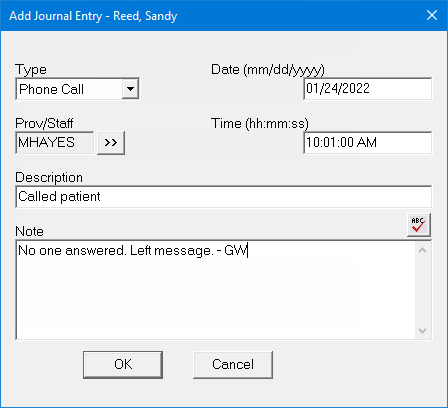Click the Date field showing 01/24/2022

368,89
